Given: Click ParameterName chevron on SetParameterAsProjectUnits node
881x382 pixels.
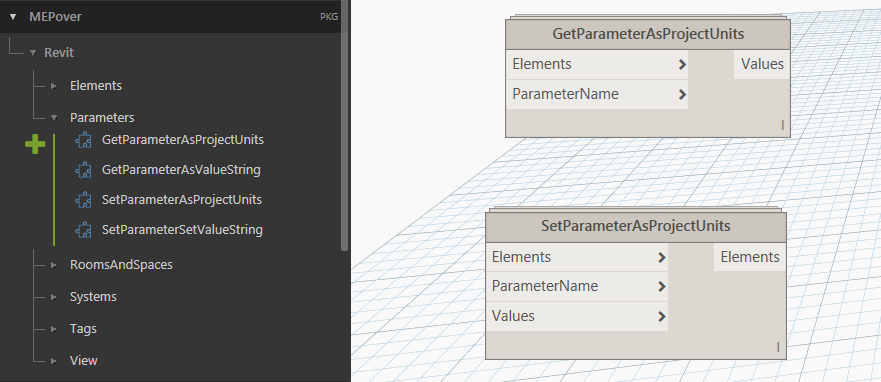Looking at the screenshot, I should click(x=662, y=286).
